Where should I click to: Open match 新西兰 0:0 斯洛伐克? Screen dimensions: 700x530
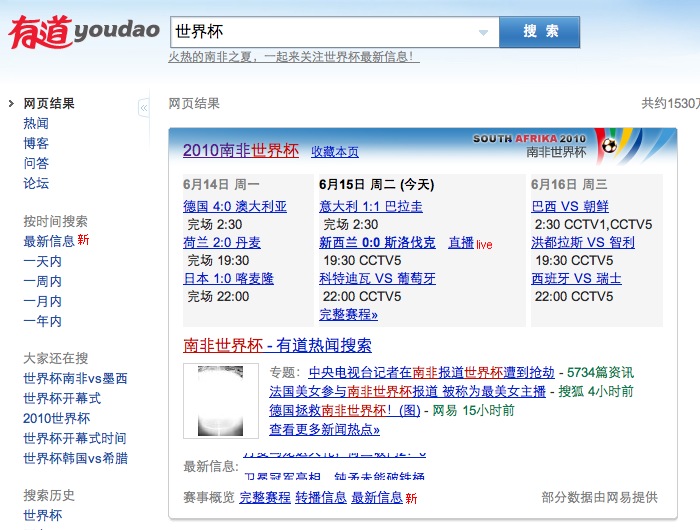click(377, 242)
